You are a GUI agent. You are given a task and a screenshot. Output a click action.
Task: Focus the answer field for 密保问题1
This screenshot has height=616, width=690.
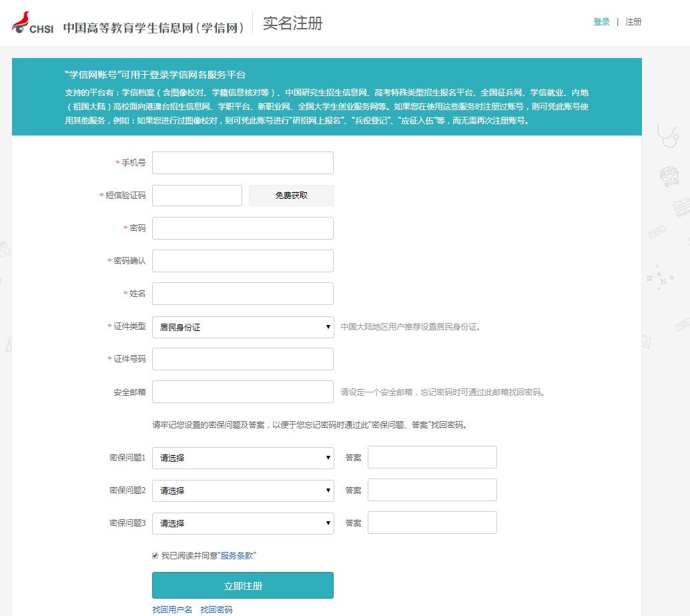point(432,457)
